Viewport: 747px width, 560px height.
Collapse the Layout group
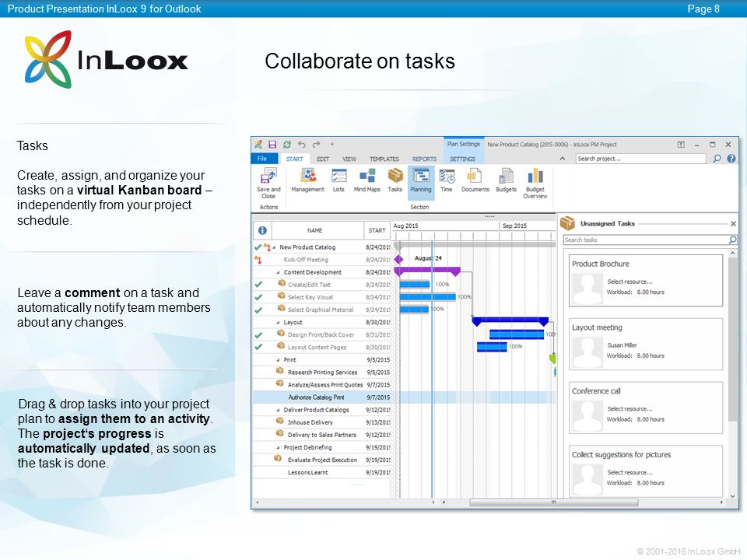tap(279, 322)
